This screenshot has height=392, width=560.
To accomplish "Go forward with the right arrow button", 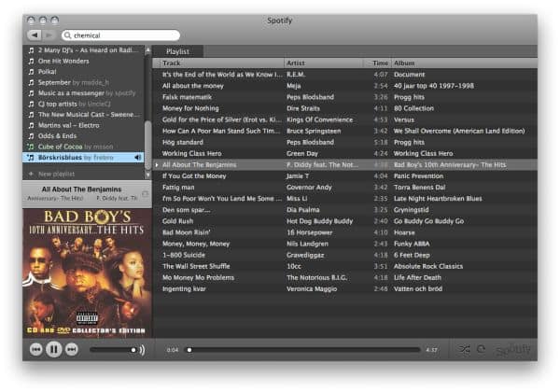I will (49, 35).
